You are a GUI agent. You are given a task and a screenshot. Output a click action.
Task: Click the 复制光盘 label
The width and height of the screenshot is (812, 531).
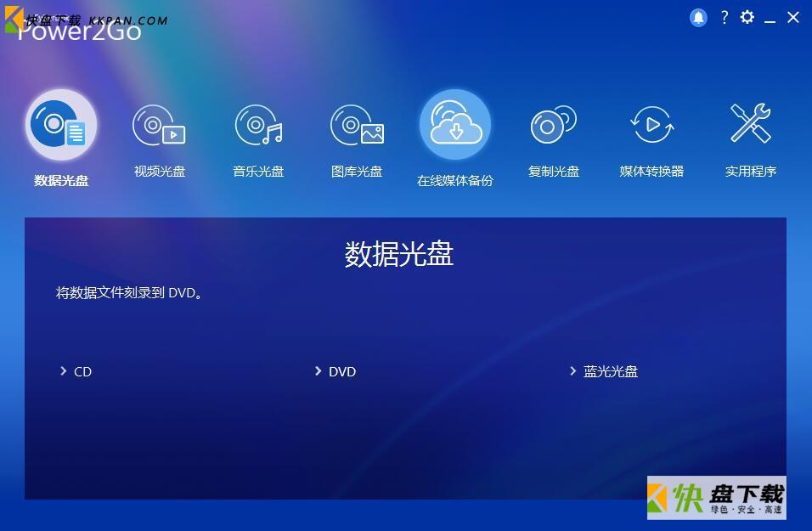[x=554, y=172]
